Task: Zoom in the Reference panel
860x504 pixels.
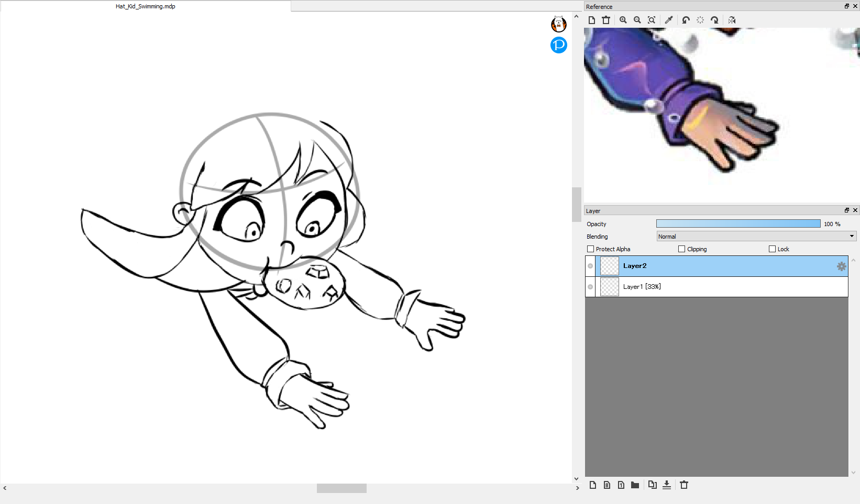Action: point(623,20)
